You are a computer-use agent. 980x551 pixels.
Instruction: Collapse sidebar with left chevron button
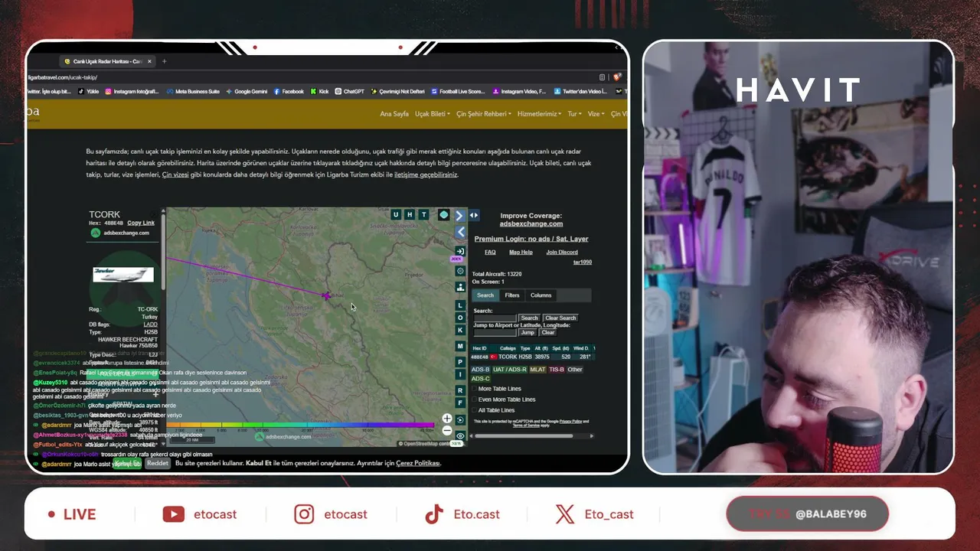coord(460,232)
